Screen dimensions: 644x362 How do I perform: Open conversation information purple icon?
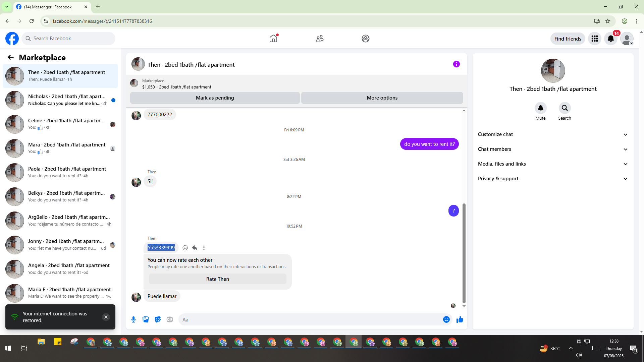[x=456, y=64]
